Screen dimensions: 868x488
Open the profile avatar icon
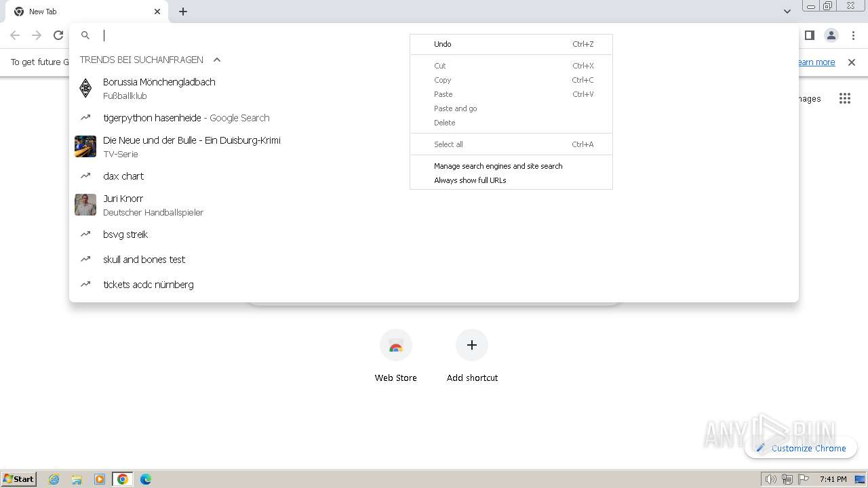[831, 35]
